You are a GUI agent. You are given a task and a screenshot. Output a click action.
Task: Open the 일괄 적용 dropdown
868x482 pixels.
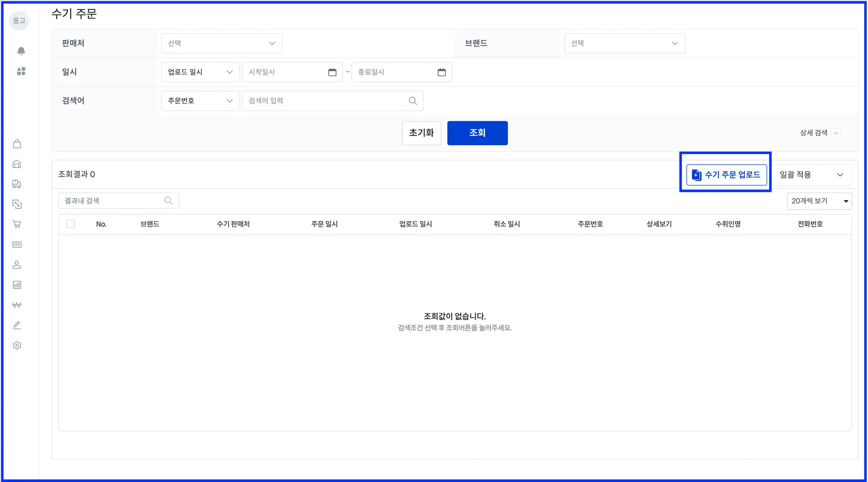tap(811, 175)
